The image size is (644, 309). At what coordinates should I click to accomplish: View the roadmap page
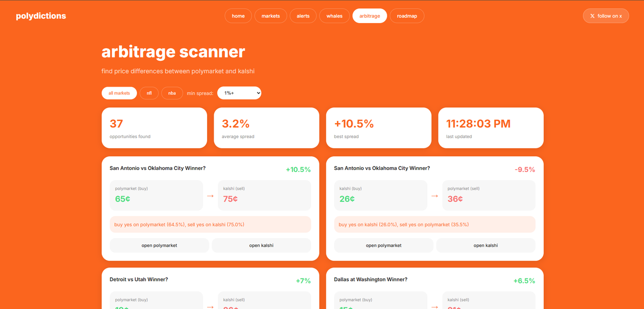click(x=407, y=16)
